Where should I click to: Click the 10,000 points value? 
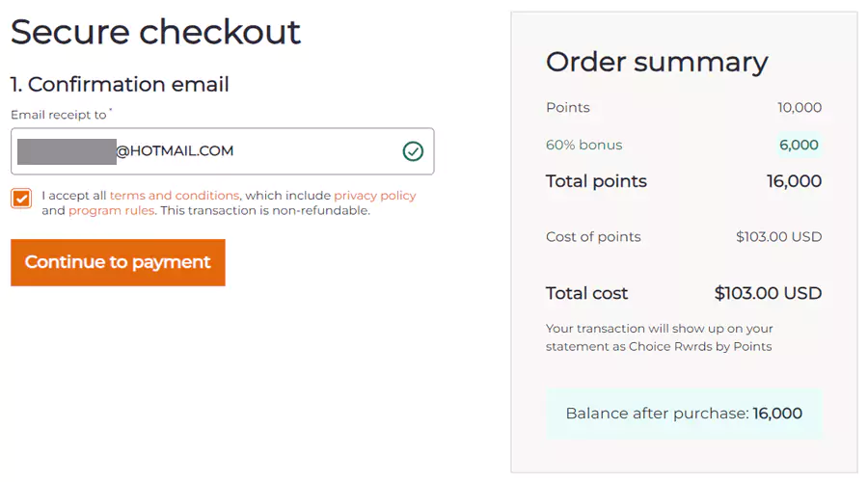tap(800, 108)
